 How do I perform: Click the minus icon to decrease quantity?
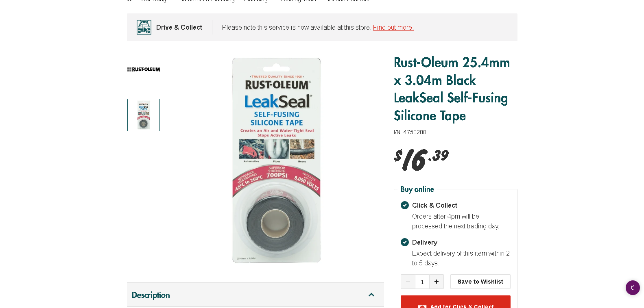(x=408, y=282)
